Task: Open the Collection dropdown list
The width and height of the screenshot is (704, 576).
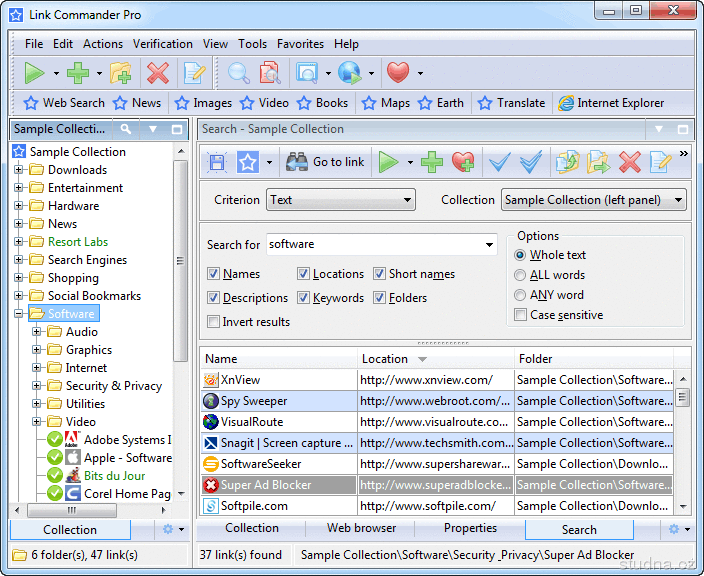Action: click(x=593, y=200)
